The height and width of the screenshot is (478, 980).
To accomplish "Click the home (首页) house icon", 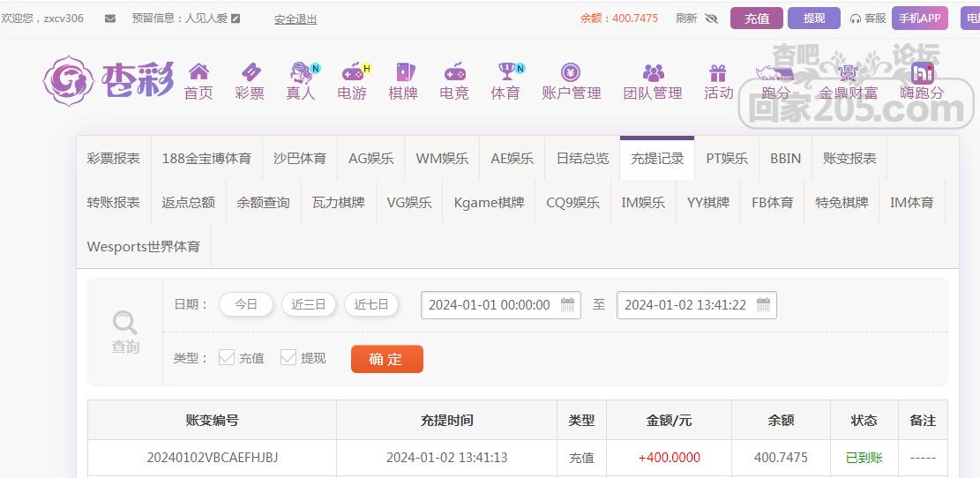I will pyautogui.click(x=198, y=72).
